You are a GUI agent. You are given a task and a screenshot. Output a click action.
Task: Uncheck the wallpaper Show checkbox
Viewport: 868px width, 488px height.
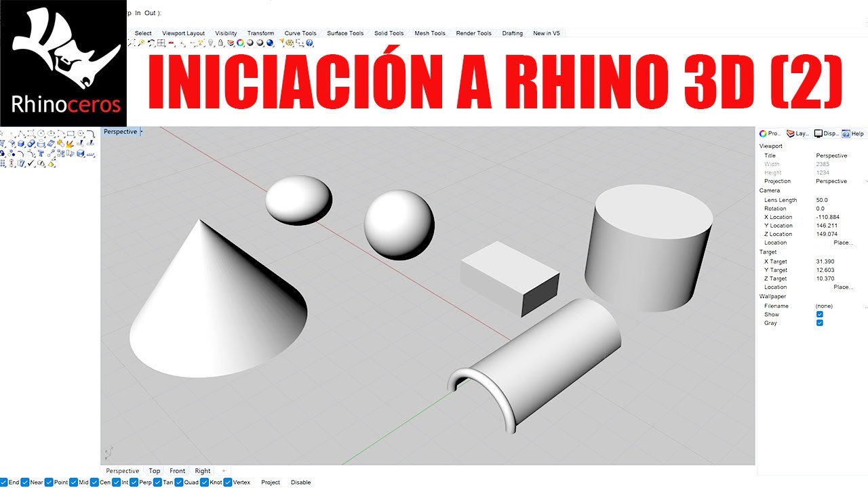coord(820,314)
